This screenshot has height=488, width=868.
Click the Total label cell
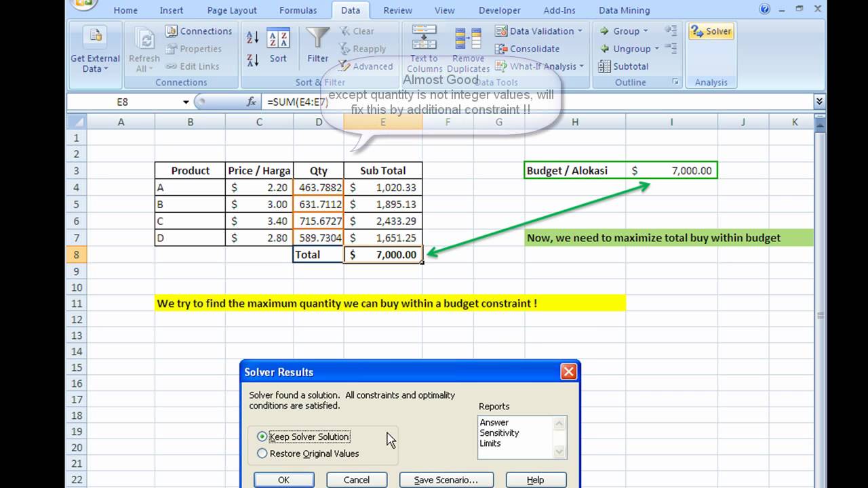coord(318,255)
